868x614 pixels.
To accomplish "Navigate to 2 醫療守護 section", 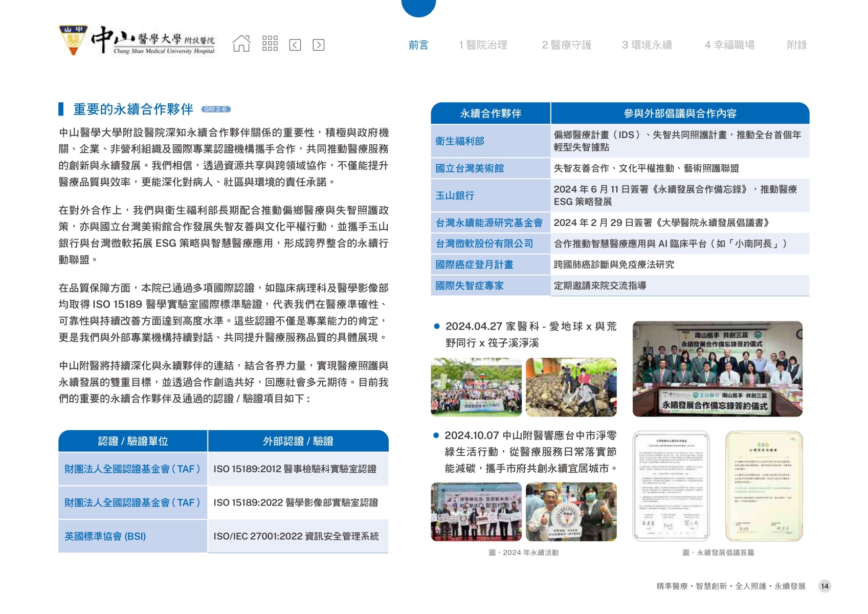I will tap(566, 45).
